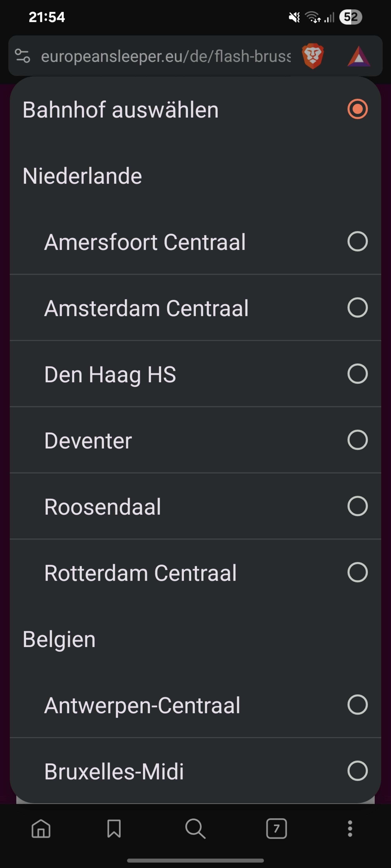
Task: Select the Den Haag HS radio button
Action: (x=357, y=374)
